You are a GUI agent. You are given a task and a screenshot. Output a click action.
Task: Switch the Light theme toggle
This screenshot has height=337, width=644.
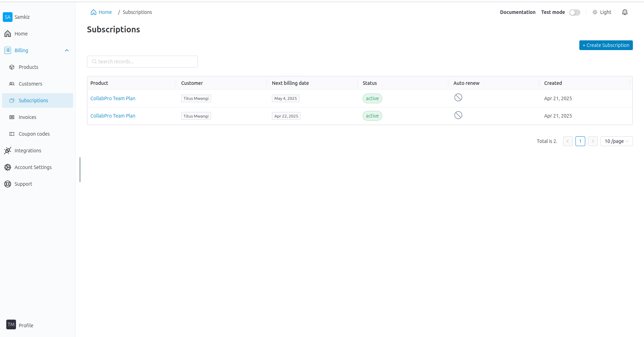click(602, 12)
